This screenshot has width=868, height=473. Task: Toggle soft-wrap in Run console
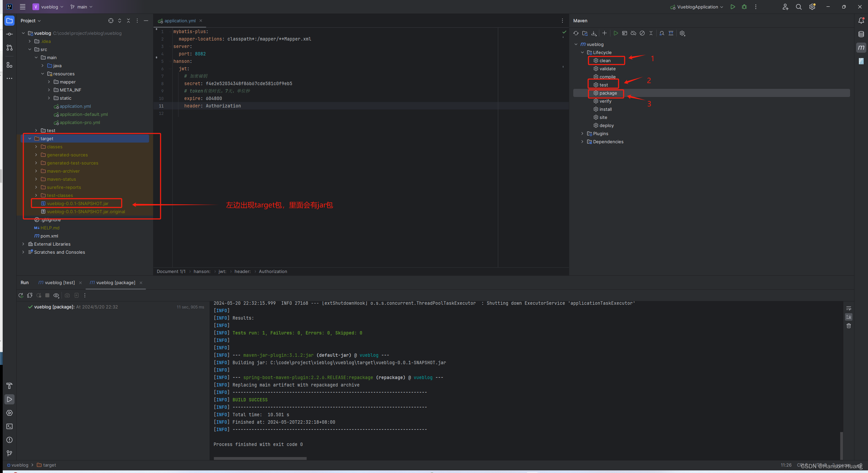(x=849, y=308)
